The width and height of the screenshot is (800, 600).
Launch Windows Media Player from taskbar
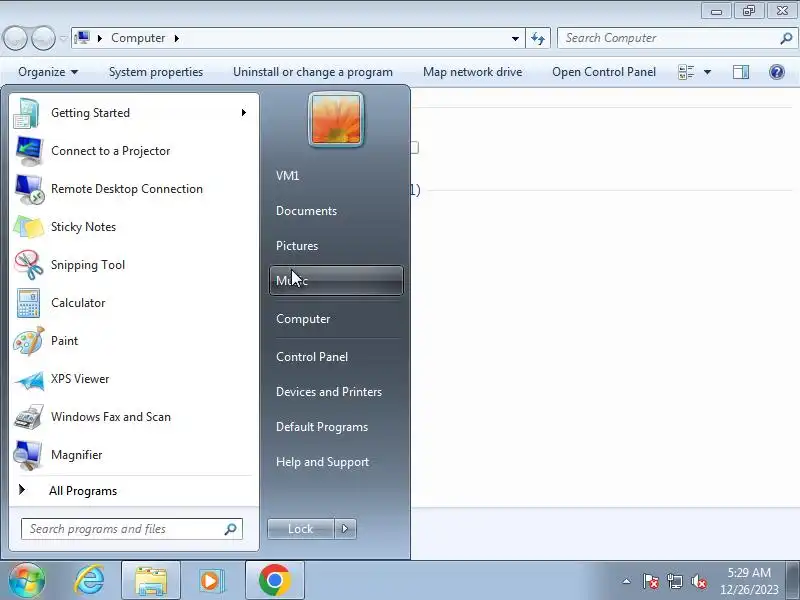(x=211, y=580)
